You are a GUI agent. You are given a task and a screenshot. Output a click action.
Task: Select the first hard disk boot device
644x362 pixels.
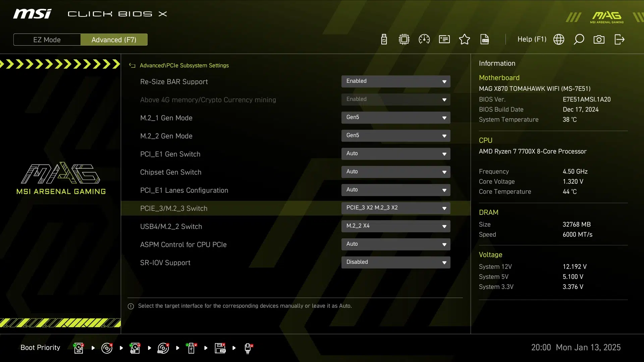click(x=78, y=348)
